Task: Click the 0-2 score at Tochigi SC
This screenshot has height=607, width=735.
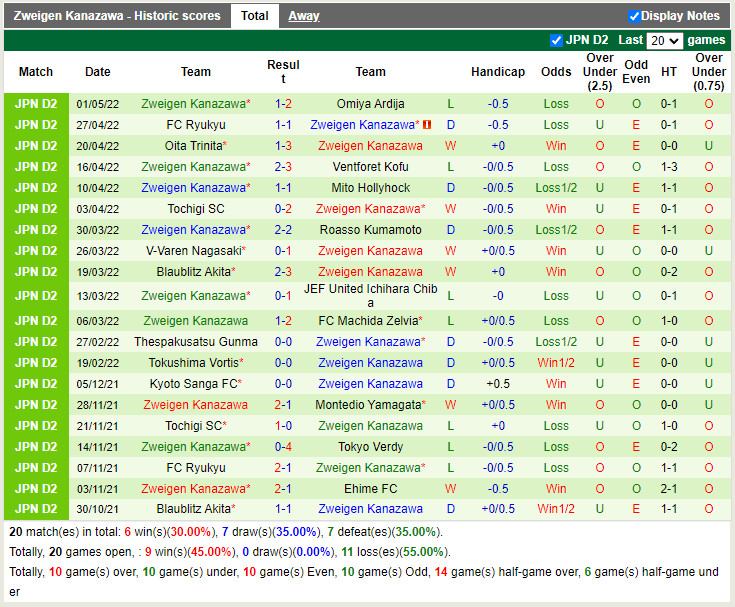Action: pos(283,209)
